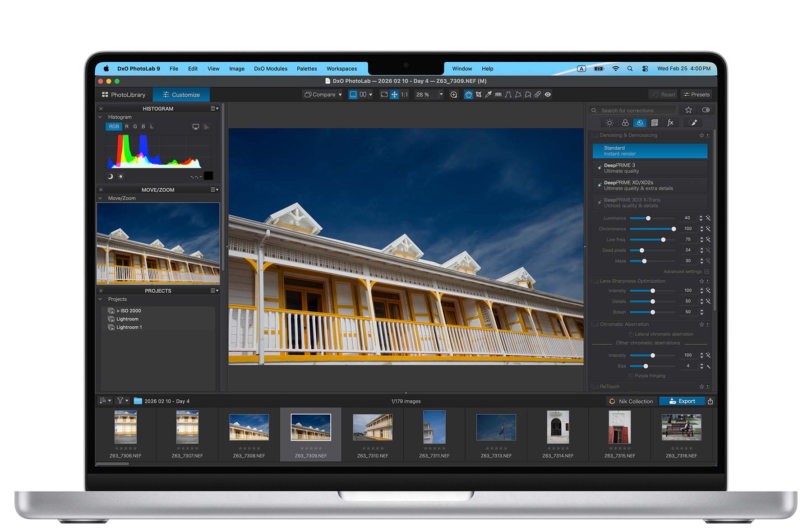
Task: Select the Crop tool in the toolbar
Action: (478, 94)
